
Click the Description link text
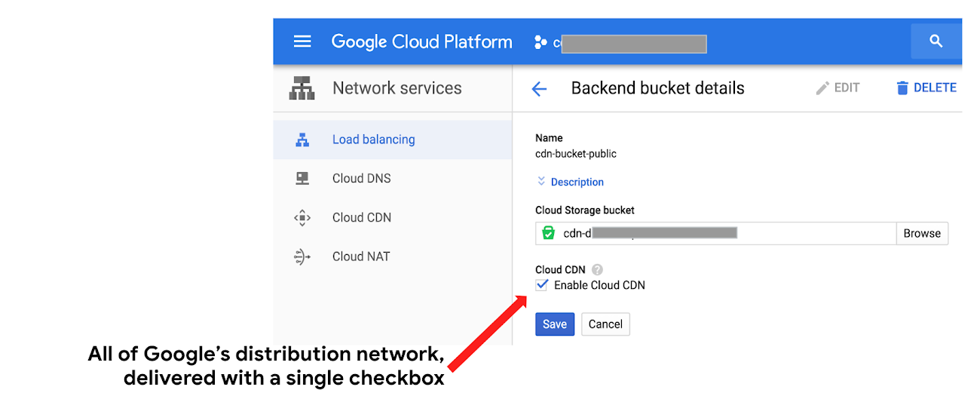click(577, 182)
